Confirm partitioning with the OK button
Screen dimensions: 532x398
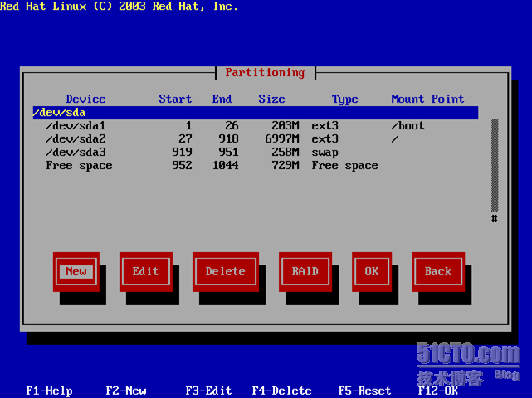coord(372,271)
